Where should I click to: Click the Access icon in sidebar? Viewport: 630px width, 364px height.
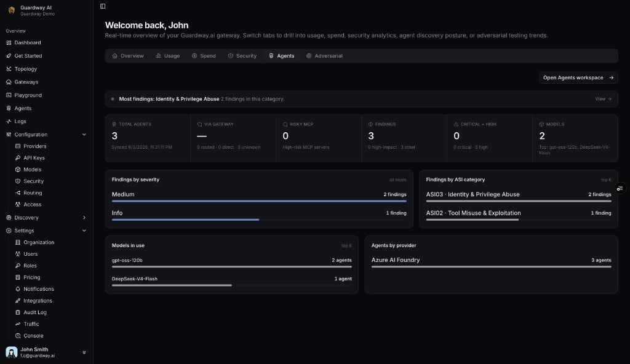[x=18, y=205]
